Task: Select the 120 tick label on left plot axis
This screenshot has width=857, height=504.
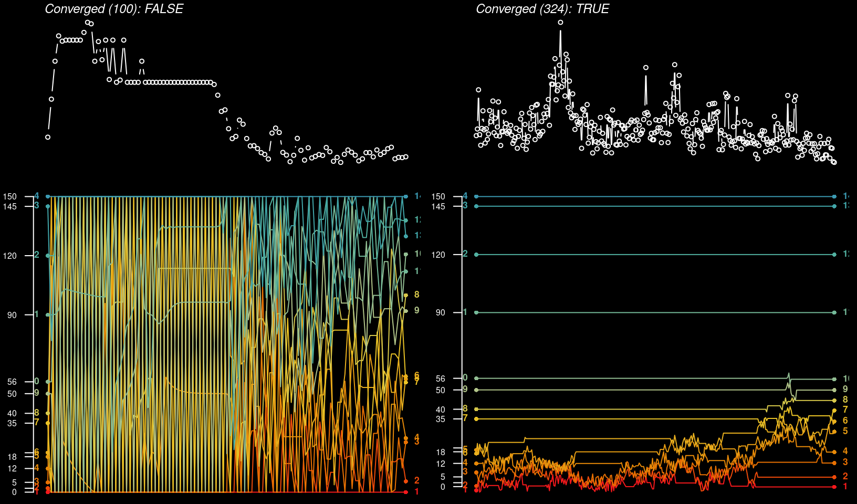Action: click(10, 256)
